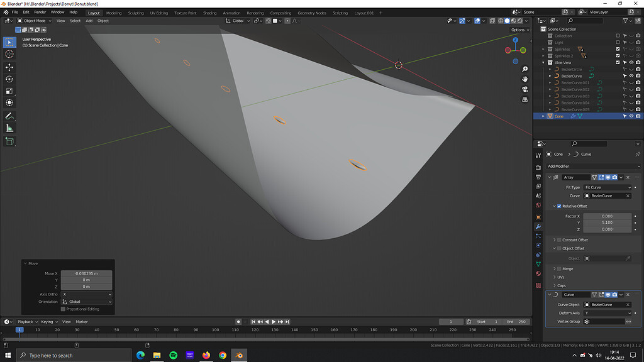Expand the Sprinkles collection
The image size is (644, 362).
click(543, 49)
